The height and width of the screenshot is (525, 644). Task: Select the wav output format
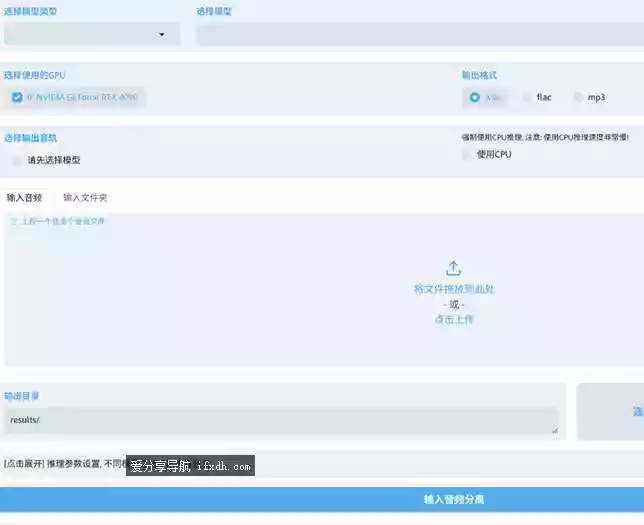click(x=475, y=97)
